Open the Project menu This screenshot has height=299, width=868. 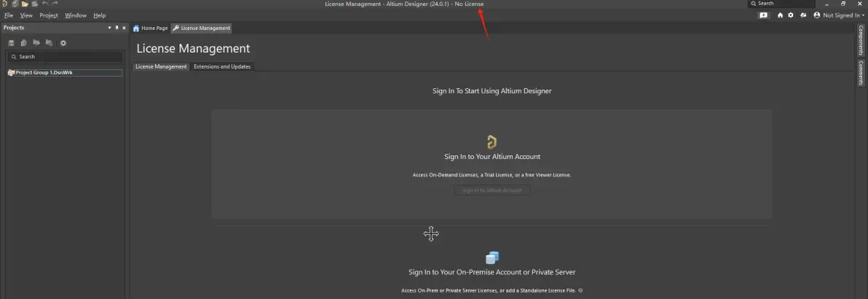coord(49,15)
